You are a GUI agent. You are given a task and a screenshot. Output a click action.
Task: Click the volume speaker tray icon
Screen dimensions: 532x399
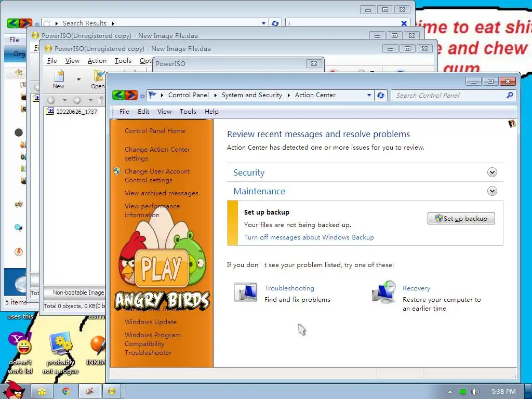coord(475,392)
